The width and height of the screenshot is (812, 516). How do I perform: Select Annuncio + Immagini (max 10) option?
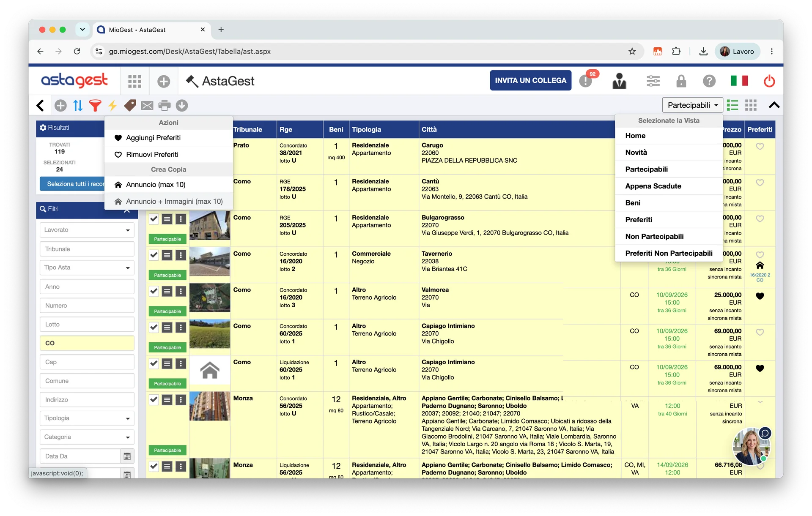tap(169, 202)
